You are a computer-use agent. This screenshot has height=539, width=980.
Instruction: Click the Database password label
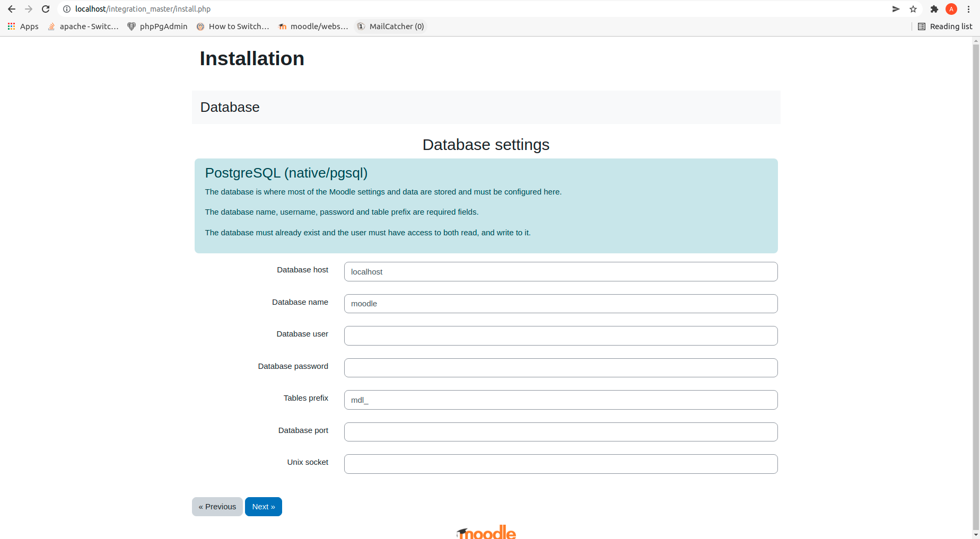(293, 366)
